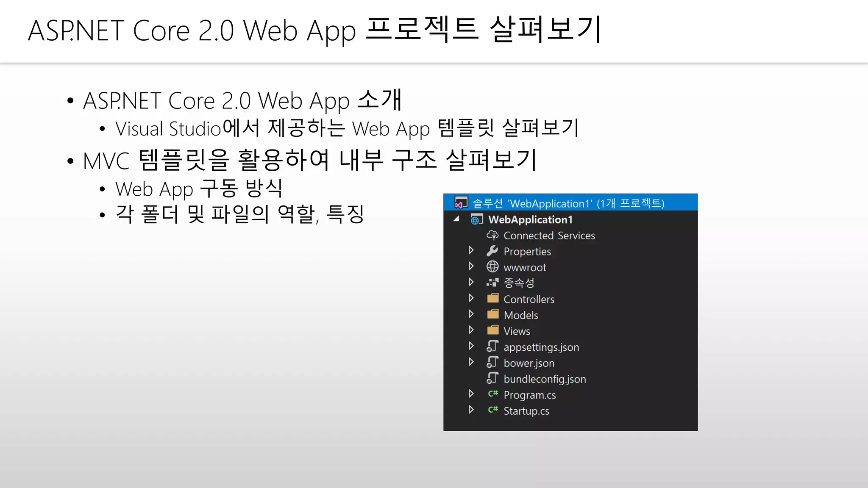Screen dimensions: 868x488
Task: Expand the Controllers folder arrow
Action: [471, 298]
